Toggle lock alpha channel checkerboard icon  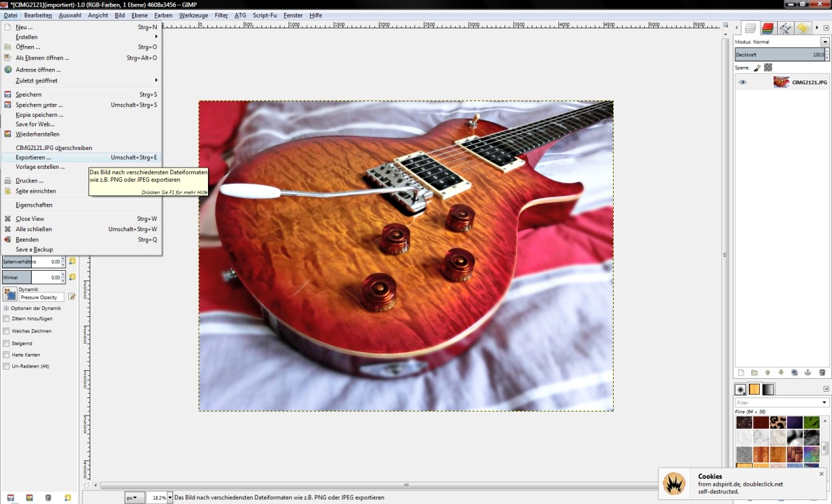tap(768, 68)
